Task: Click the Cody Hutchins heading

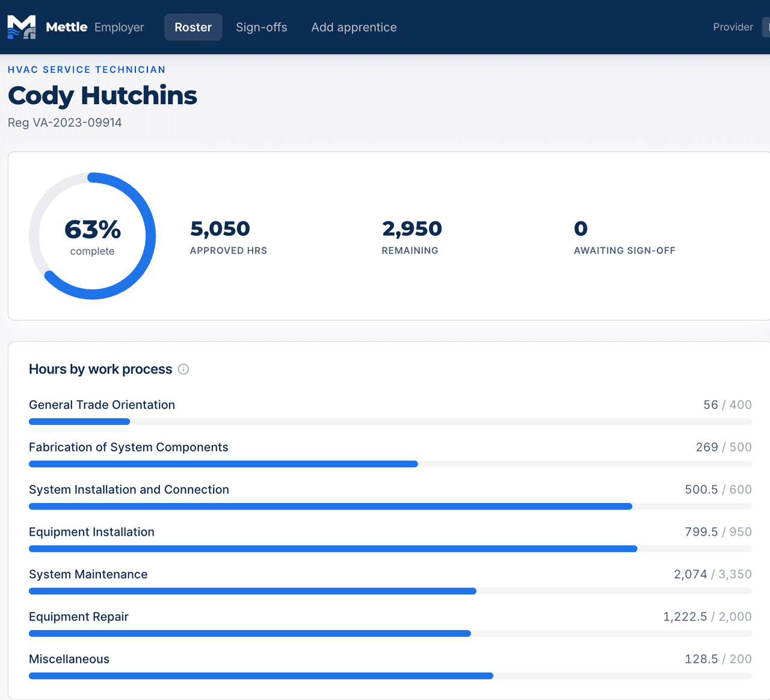Action: 102,95
